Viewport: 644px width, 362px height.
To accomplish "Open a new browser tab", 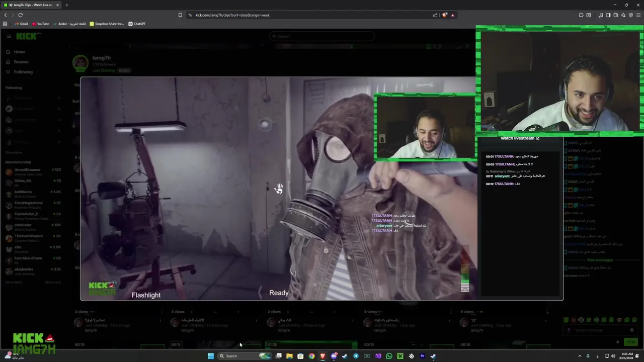I will tap(66, 5).
